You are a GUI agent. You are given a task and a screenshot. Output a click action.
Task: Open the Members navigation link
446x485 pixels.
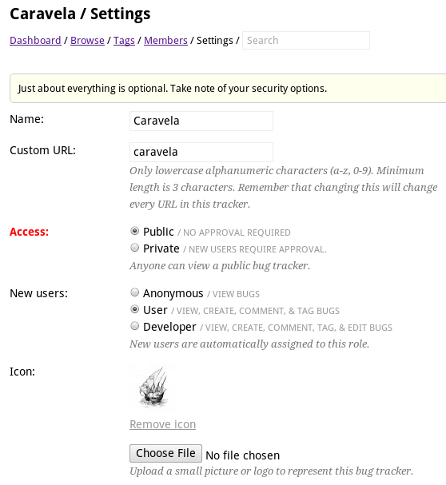coord(166,40)
